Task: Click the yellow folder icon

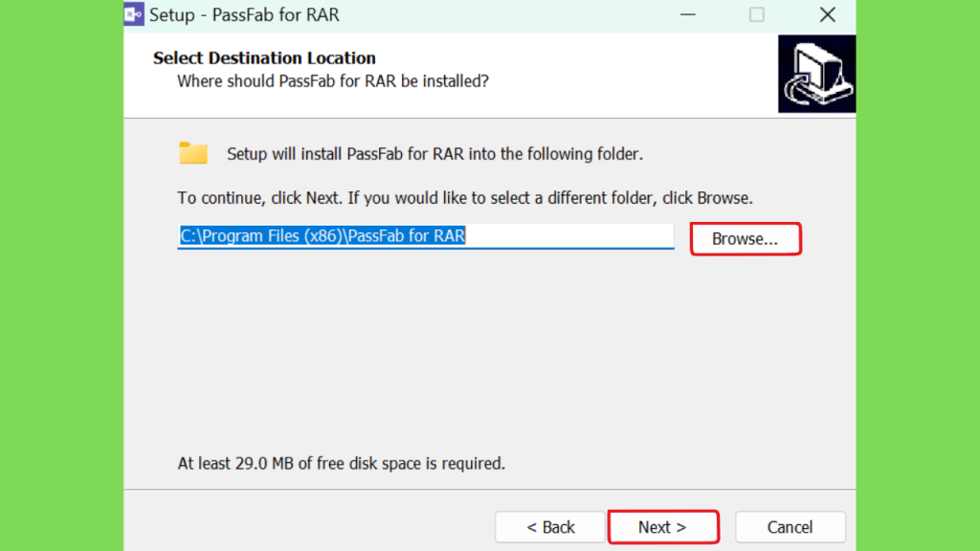Action: click(193, 153)
